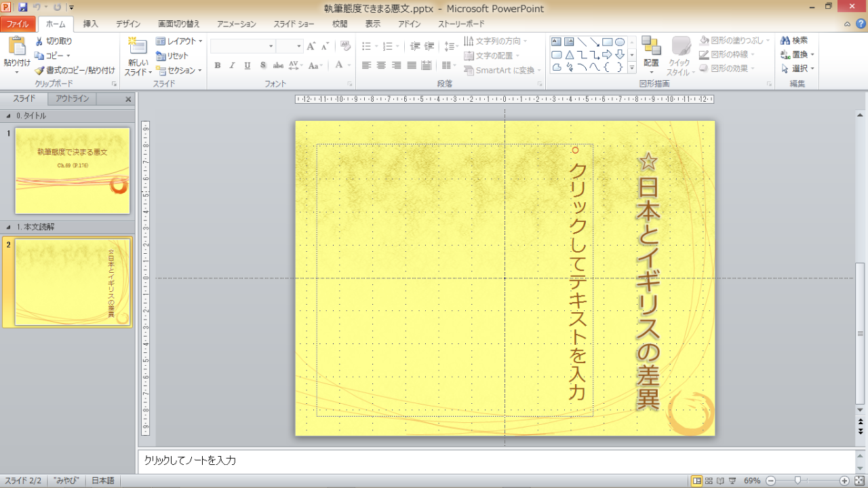The height and width of the screenshot is (488, 868).
Task: Select the Format Painter (書式のコピー/貼り付け) tool
Action: tap(39, 71)
